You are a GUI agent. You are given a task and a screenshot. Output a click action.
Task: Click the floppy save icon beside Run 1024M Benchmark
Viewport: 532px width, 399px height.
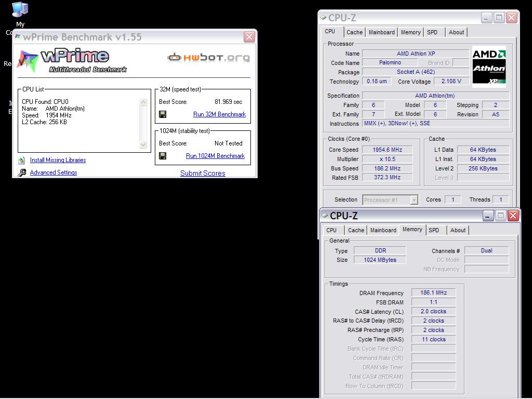[163, 156]
